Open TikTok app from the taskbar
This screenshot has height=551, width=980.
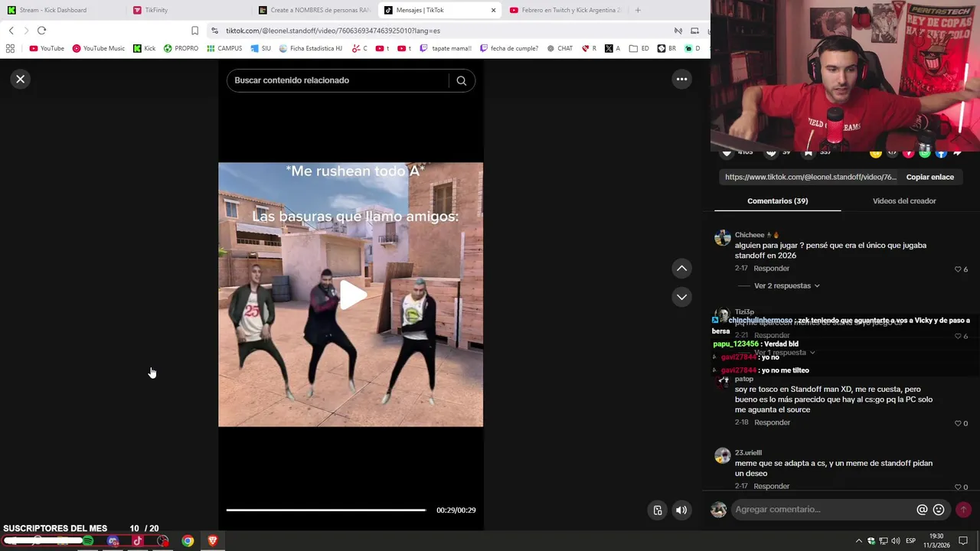pyautogui.click(x=138, y=541)
